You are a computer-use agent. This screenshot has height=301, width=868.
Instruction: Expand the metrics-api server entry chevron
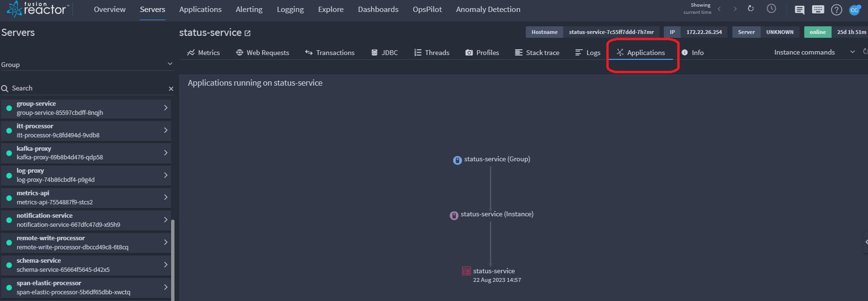pyautogui.click(x=166, y=197)
